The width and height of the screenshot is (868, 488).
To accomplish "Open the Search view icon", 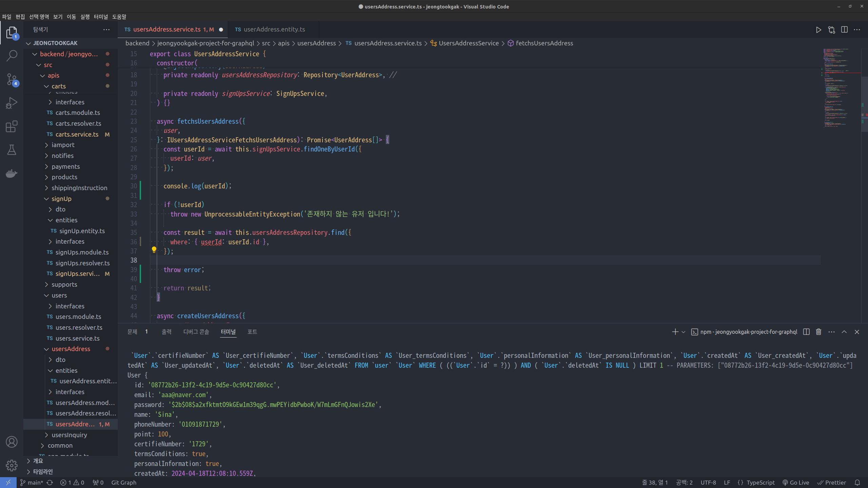I will pyautogui.click(x=12, y=56).
